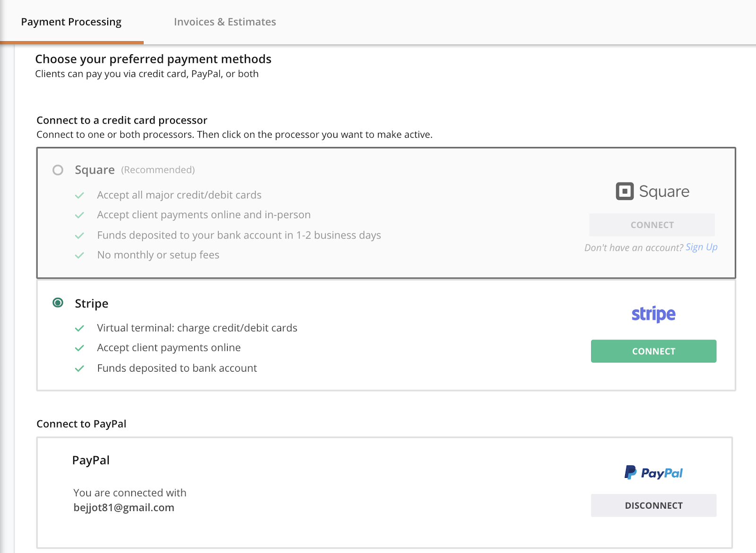Viewport: 756px width, 553px height.
Task: Select the Stripe radio button
Action: tap(58, 303)
